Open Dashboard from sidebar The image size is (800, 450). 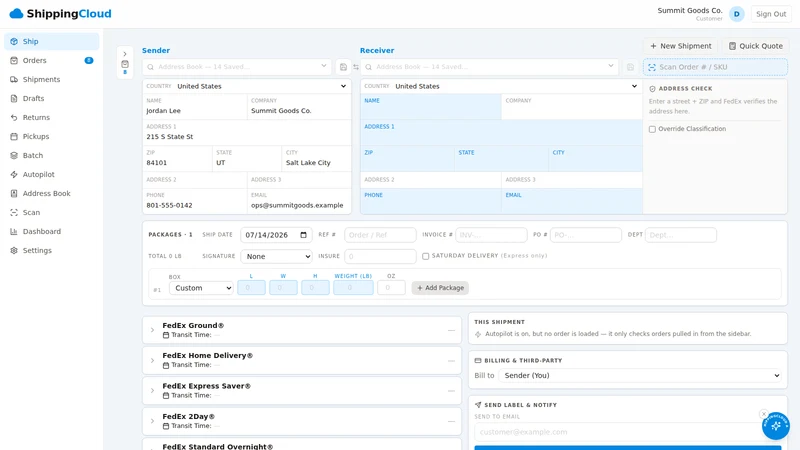point(52,232)
